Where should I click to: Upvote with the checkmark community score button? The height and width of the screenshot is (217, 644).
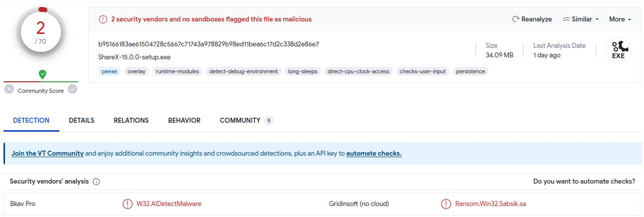73,89
